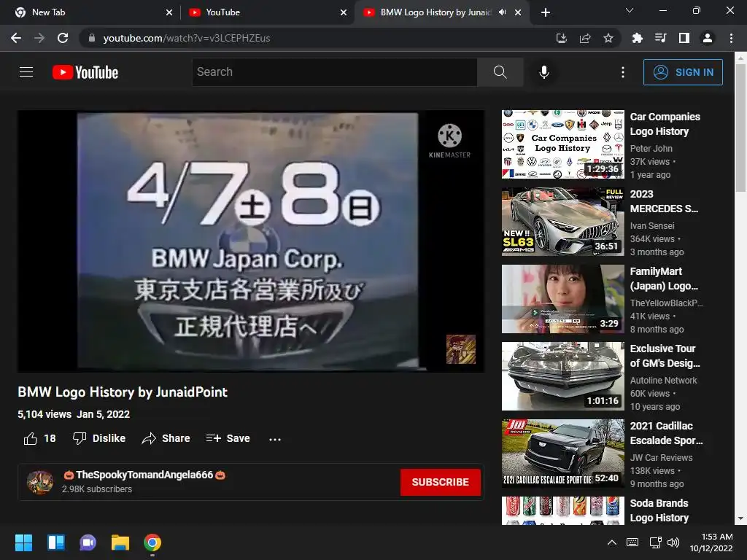
Task: Save the video to a playlist
Action: tap(228, 438)
